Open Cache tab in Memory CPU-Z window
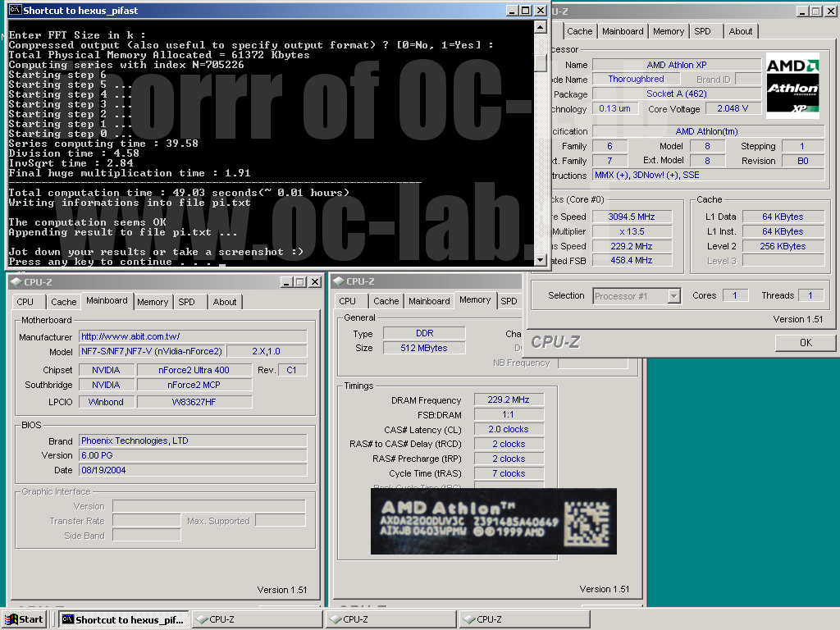The width and height of the screenshot is (840, 630). (386, 302)
